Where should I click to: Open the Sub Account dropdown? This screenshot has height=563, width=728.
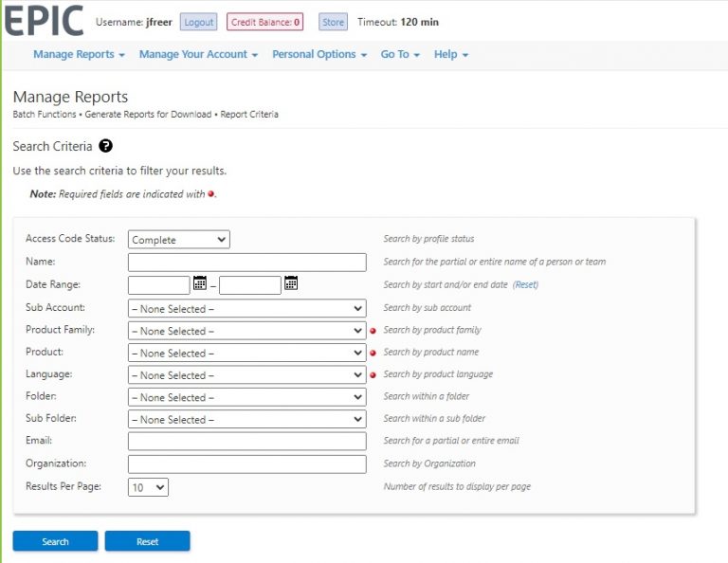[x=246, y=309]
